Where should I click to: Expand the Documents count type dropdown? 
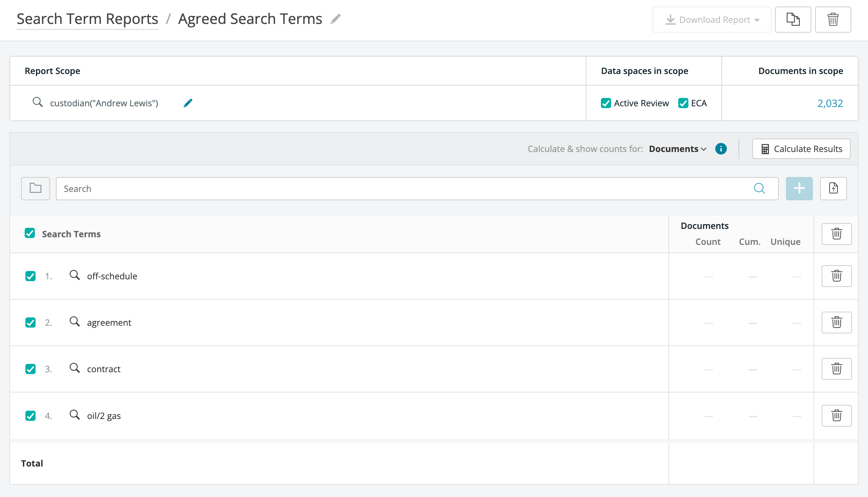click(677, 149)
